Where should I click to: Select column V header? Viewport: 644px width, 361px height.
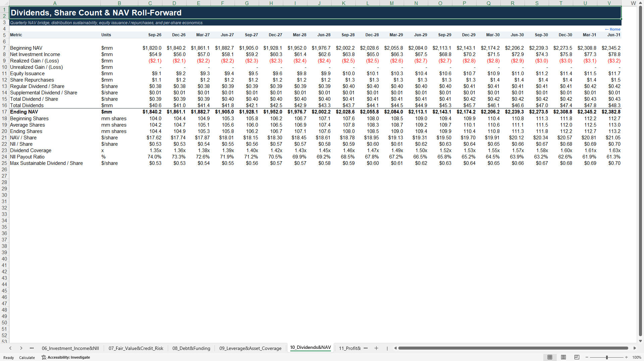[609, 3]
